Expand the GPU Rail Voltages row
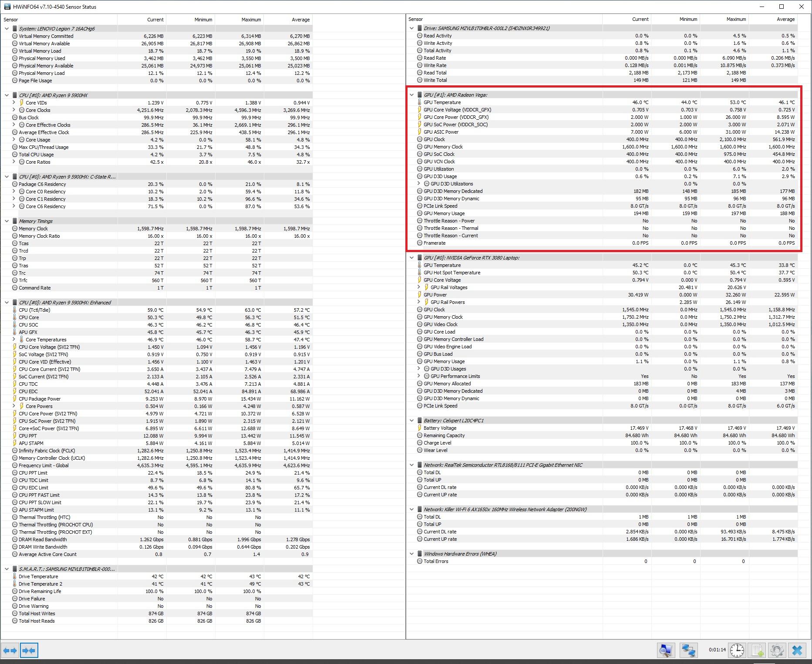 (x=419, y=287)
